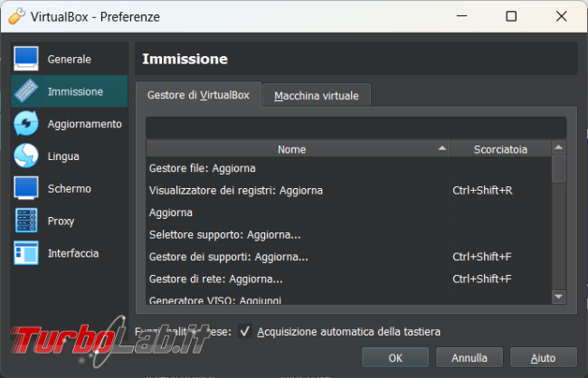Open the Schermo monitor icon
This screenshot has height=378, width=588.
[x=26, y=188]
